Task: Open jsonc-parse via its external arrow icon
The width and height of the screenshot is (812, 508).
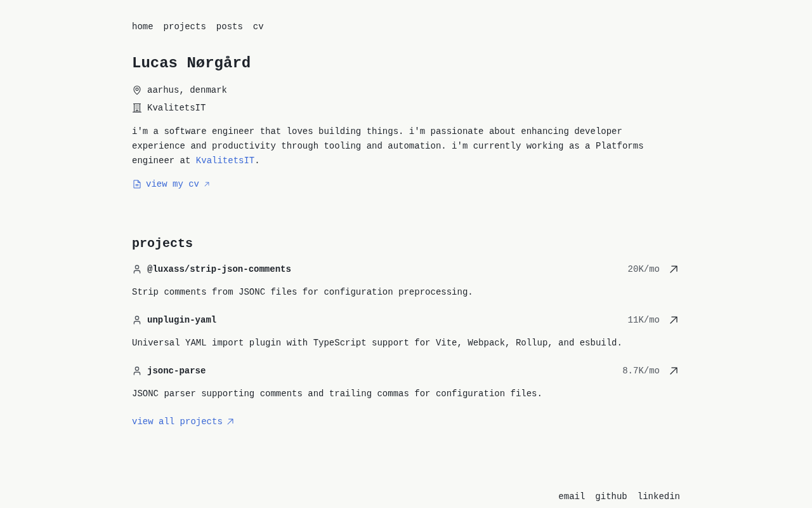Action: click(x=674, y=371)
